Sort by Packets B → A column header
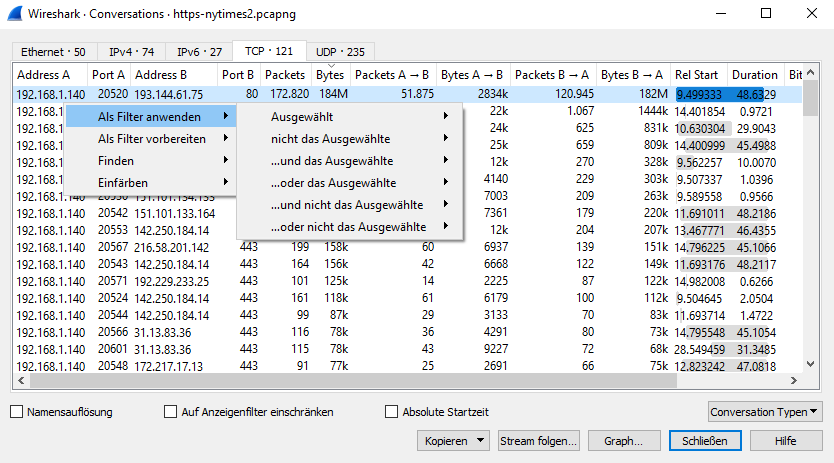 (553, 75)
